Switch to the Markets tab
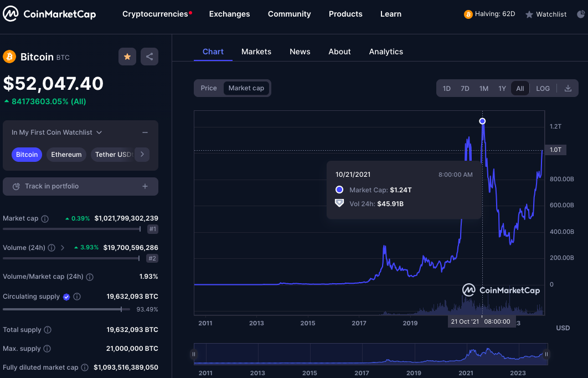Image resolution: width=588 pixels, height=378 pixels. (x=256, y=52)
